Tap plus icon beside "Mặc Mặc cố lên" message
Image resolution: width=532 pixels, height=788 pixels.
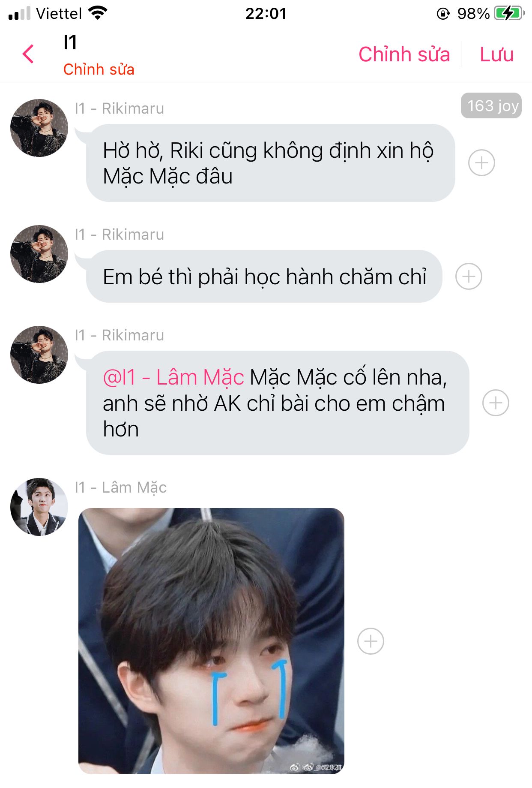coord(496,403)
